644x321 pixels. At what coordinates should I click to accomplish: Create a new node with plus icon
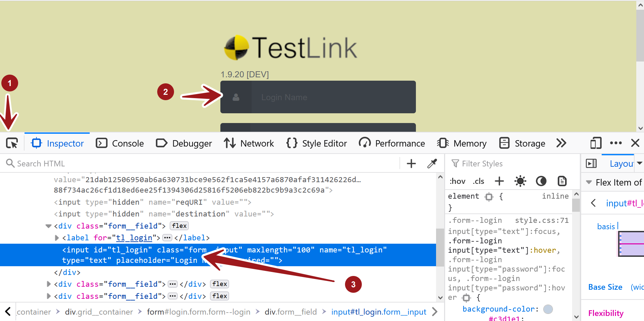pyautogui.click(x=411, y=163)
